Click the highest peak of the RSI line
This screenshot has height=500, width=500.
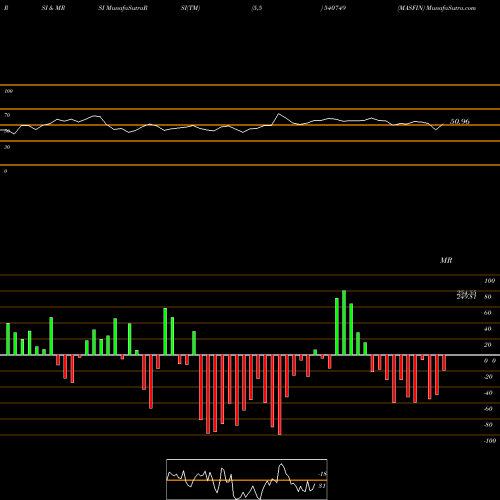point(279,114)
